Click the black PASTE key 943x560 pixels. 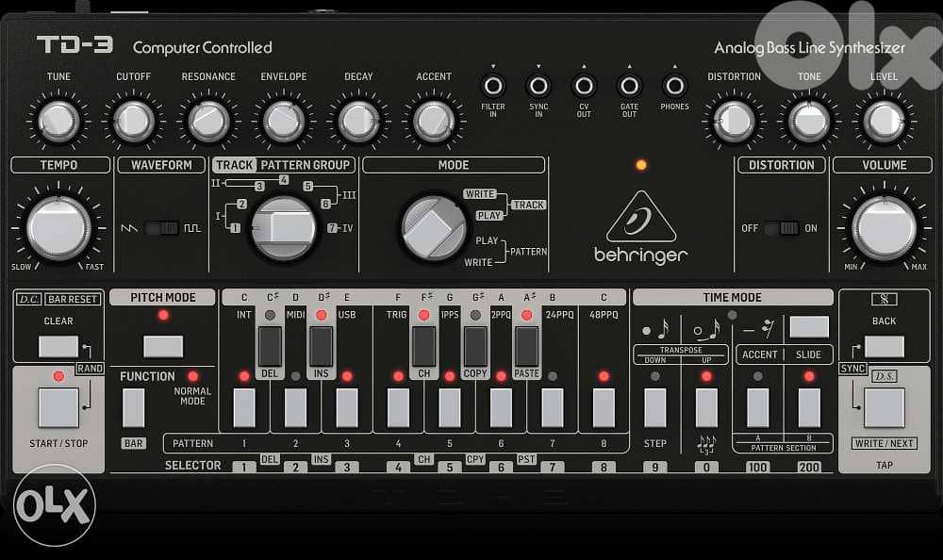click(x=527, y=347)
